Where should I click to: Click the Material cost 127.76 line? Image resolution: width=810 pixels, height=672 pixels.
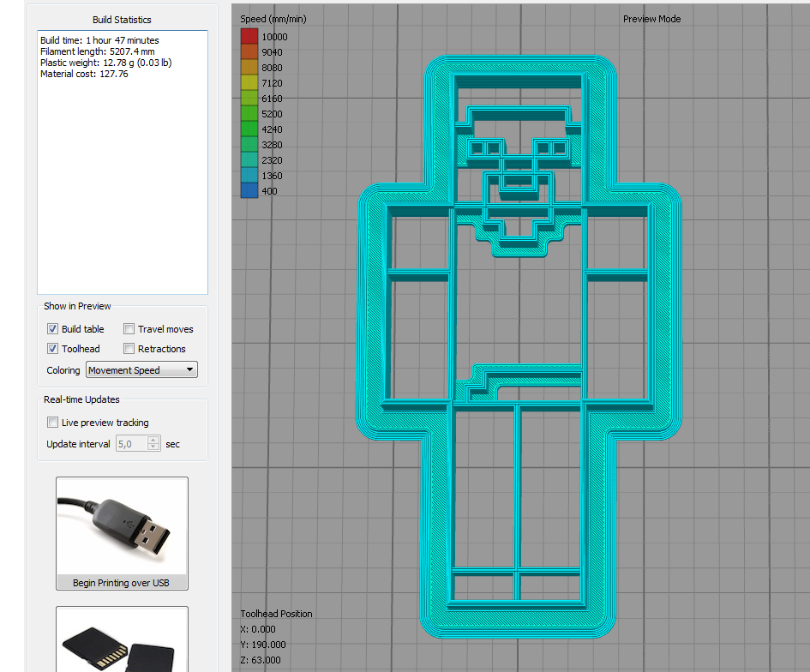pyautogui.click(x=84, y=74)
